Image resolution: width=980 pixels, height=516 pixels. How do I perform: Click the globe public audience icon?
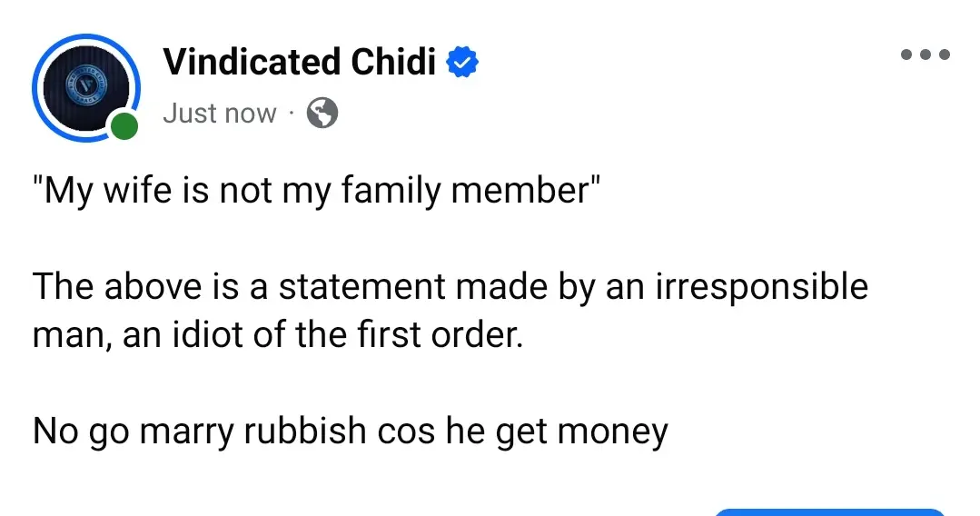click(322, 114)
